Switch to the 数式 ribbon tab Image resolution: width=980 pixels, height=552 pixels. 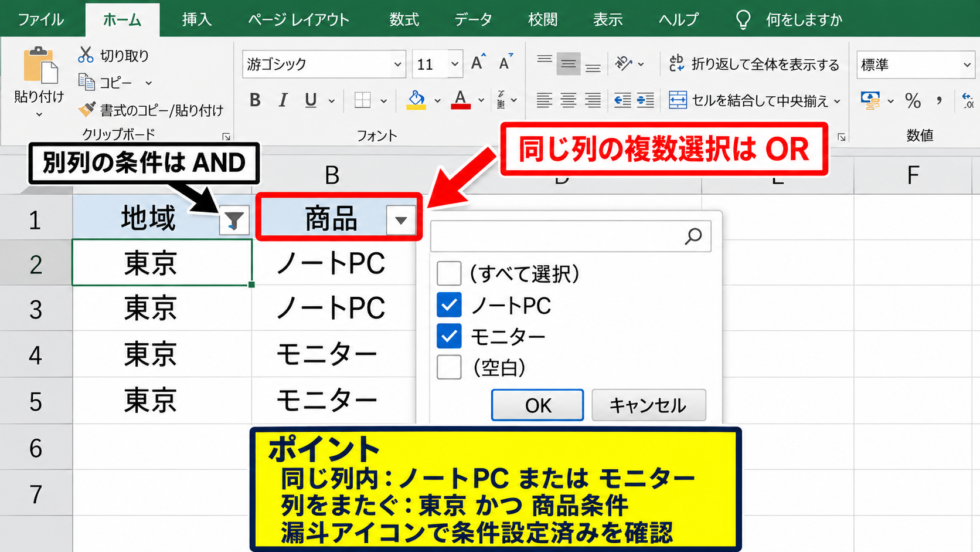[404, 19]
